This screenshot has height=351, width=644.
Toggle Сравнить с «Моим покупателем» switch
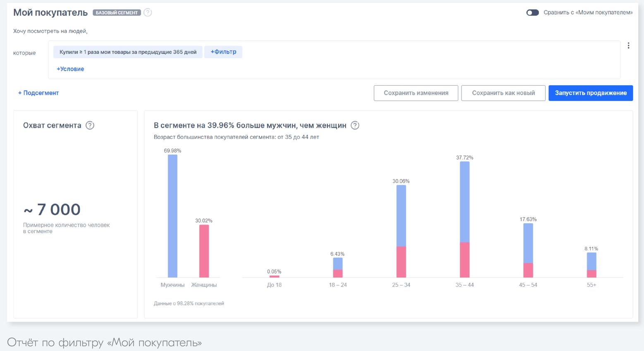(x=532, y=12)
